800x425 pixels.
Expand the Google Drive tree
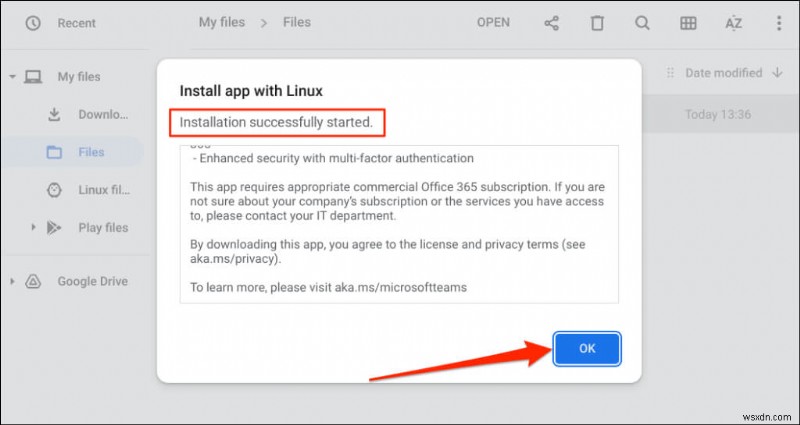tap(12, 281)
